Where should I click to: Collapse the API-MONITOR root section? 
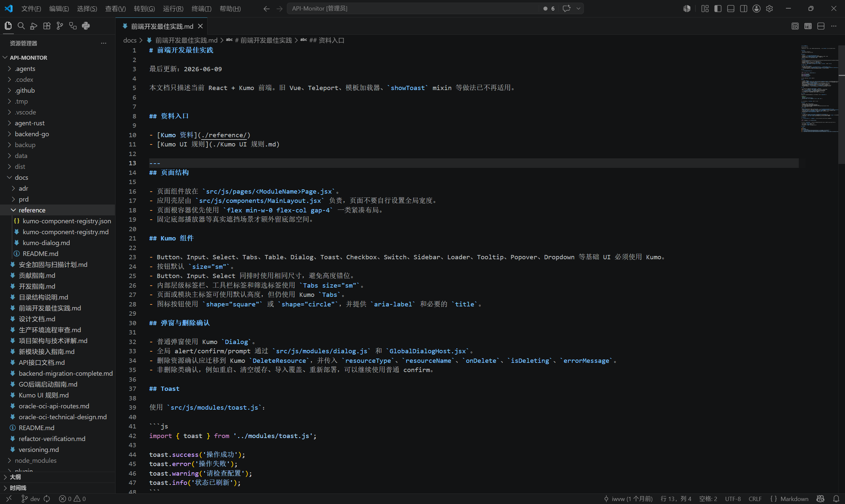58,58
